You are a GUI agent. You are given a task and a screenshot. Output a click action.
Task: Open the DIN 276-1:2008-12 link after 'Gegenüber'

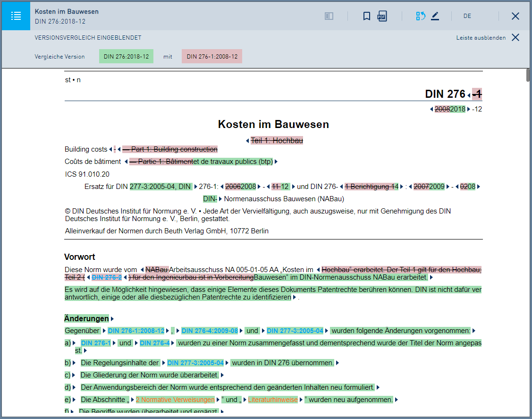pos(136,331)
